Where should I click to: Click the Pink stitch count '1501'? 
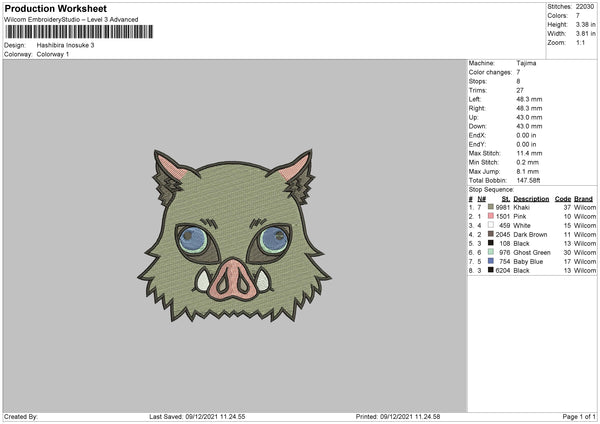(x=503, y=217)
